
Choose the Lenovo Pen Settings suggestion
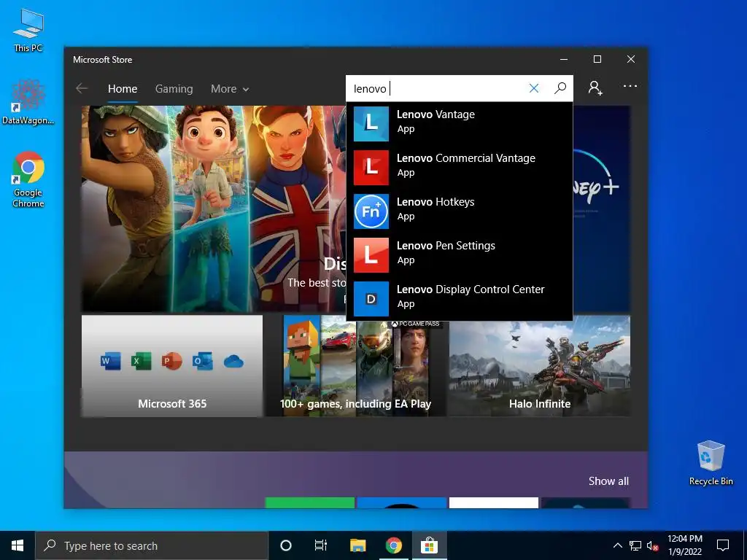[460, 255]
